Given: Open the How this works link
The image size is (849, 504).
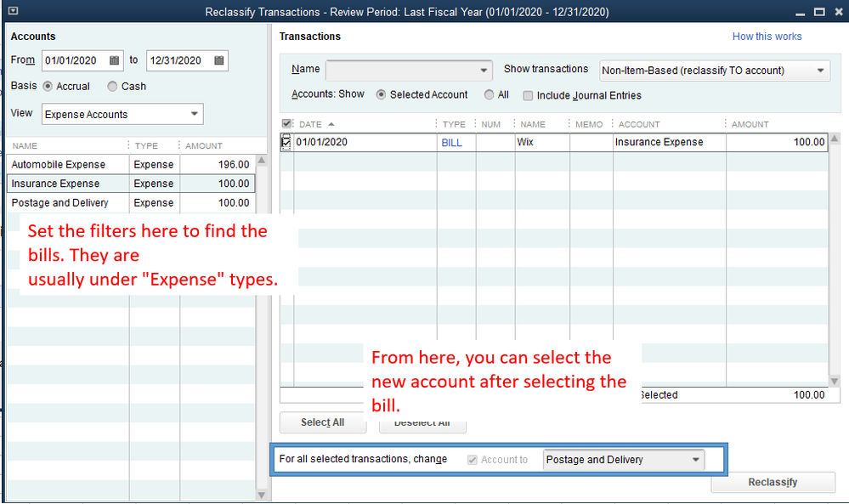Looking at the screenshot, I should click(767, 37).
